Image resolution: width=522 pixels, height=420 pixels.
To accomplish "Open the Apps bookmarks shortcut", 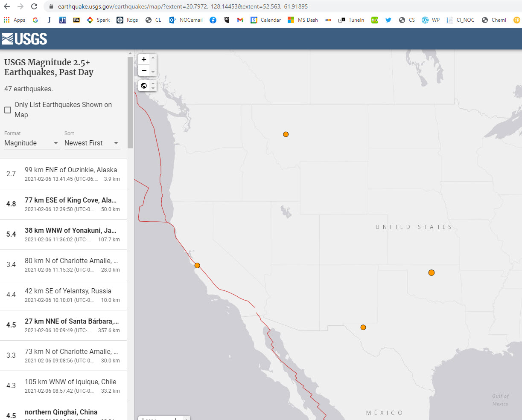I will (x=15, y=20).
